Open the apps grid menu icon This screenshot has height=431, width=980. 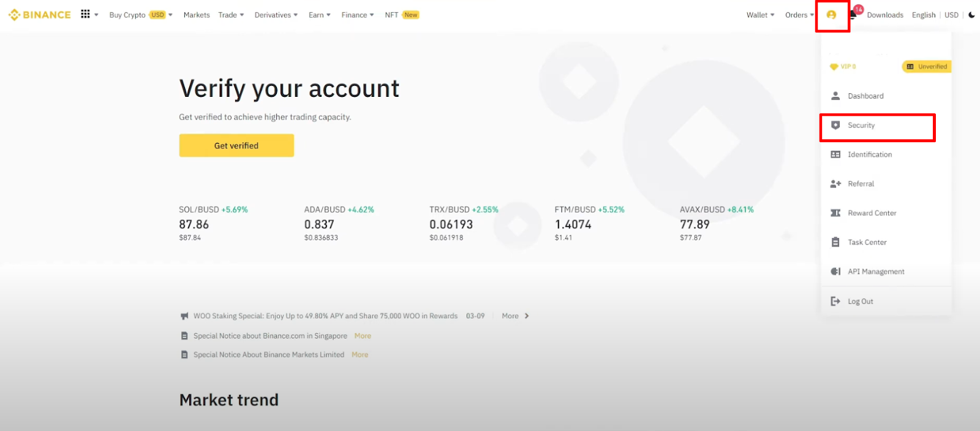(x=85, y=14)
